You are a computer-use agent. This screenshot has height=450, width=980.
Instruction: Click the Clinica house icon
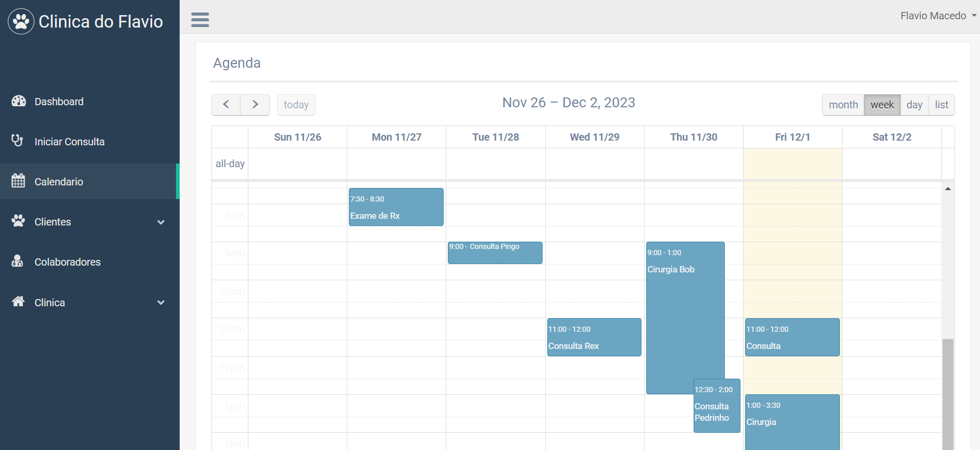[x=18, y=302]
